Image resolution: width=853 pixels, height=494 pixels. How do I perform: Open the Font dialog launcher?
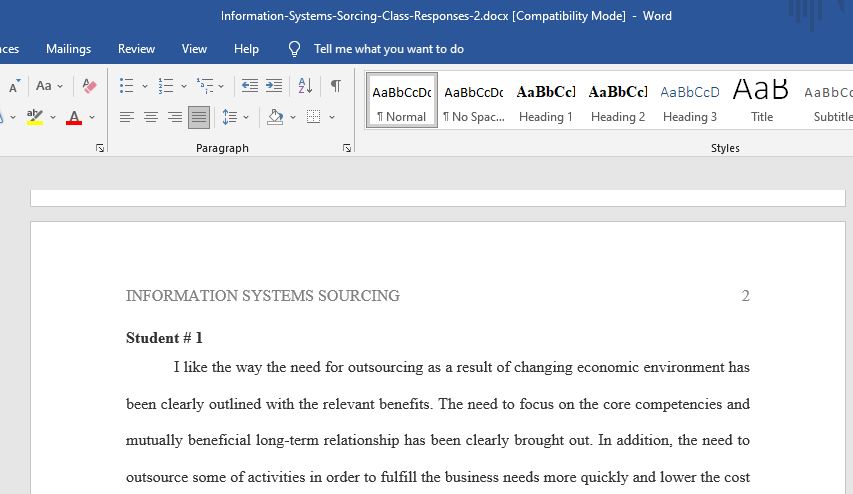tap(100, 148)
